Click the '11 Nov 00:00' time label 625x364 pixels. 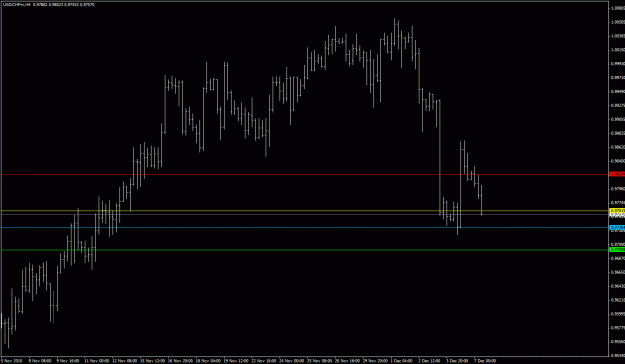(98, 360)
